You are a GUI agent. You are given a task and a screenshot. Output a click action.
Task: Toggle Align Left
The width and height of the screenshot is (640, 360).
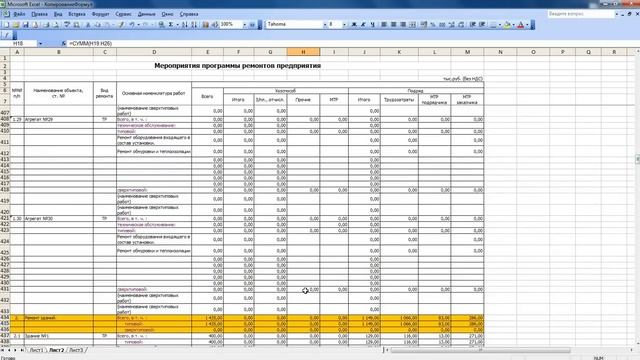click(x=384, y=25)
